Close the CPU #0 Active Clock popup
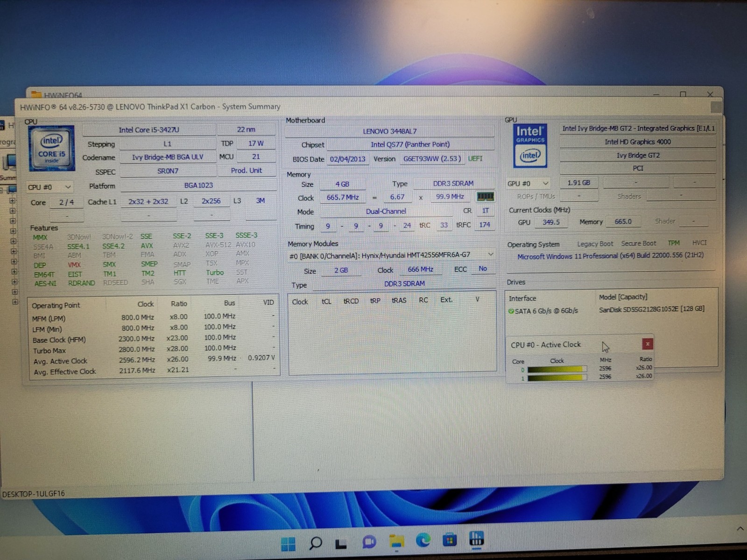The width and height of the screenshot is (747, 560). [x=647, y=344]
